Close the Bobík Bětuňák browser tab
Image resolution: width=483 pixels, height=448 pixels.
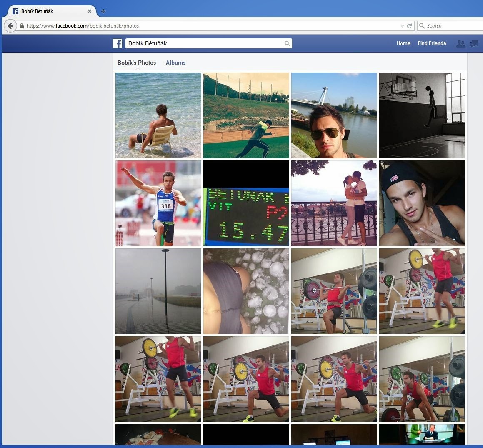(89, 11)
